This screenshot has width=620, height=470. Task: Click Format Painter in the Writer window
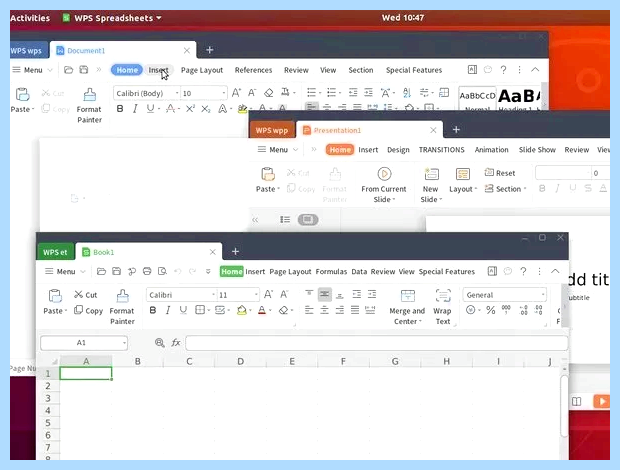tap(89, 106)
